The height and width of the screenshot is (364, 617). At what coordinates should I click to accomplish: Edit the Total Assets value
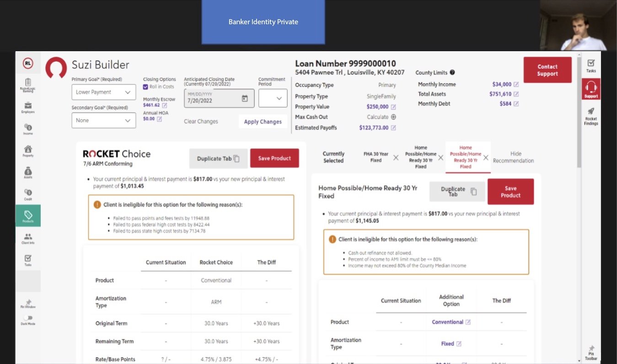point(516,94)
